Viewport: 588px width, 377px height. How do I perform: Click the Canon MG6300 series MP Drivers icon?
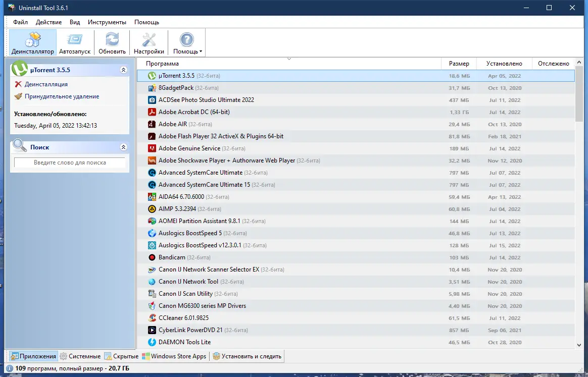coord(152,306)
